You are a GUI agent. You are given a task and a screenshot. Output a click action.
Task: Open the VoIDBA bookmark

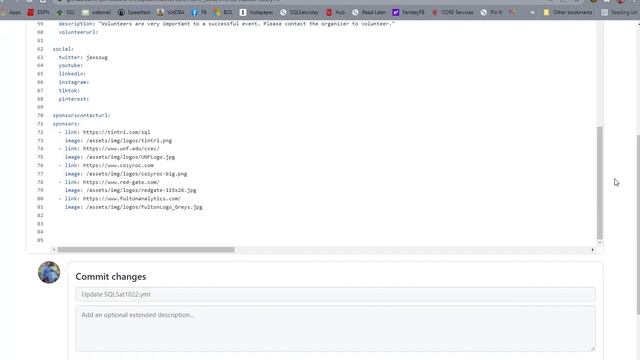[171, 12]
